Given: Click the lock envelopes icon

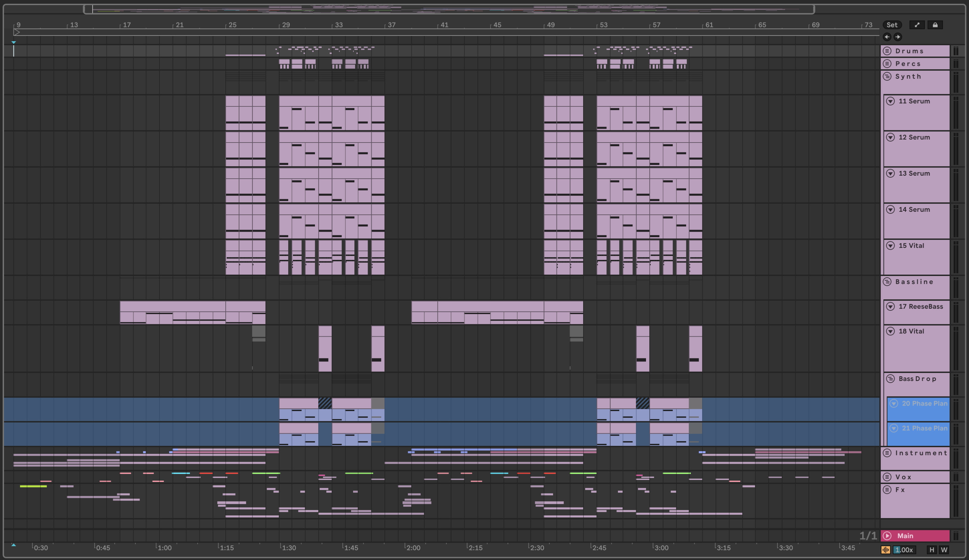Looking at the screenshot, I should (935, 25).
